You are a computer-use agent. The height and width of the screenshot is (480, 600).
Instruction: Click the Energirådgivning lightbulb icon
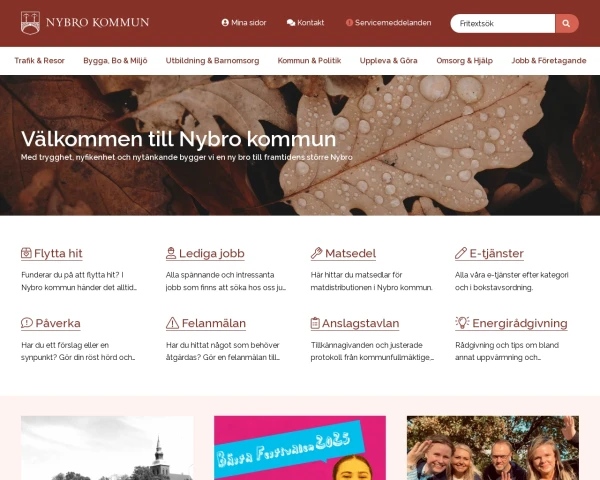(462, 323)
